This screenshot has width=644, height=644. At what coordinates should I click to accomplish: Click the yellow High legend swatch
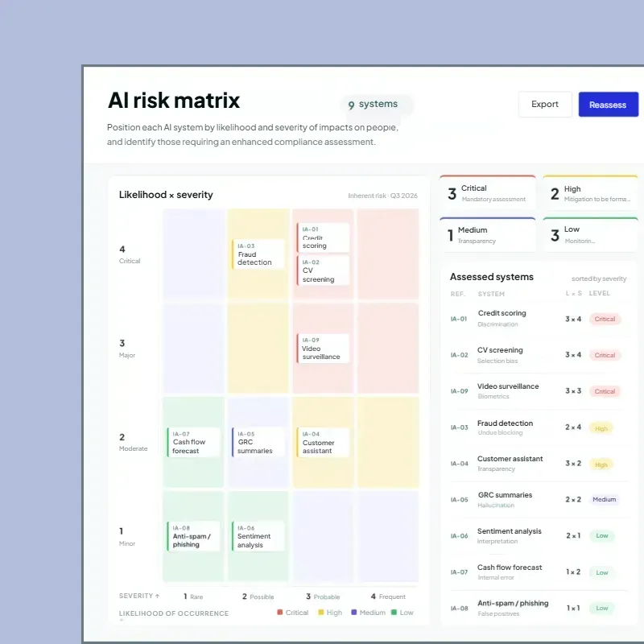tap(320, 613)
